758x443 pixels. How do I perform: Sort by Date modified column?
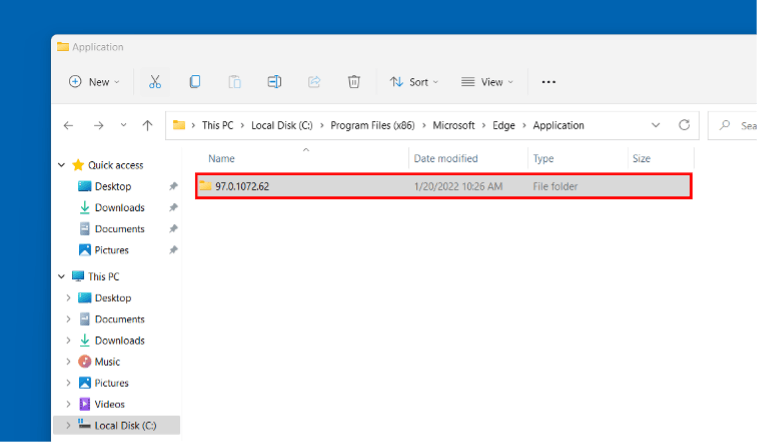coord(446,159)
